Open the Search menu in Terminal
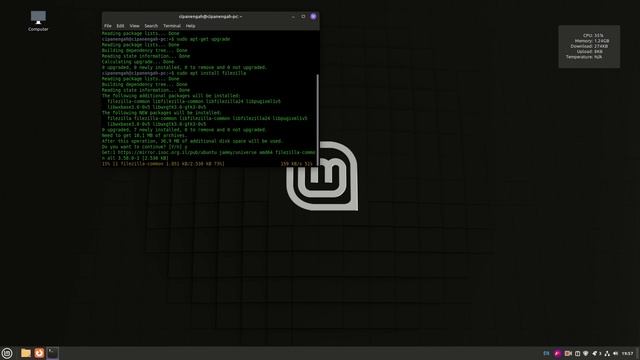The image size is (640, 360). point(151,26)
